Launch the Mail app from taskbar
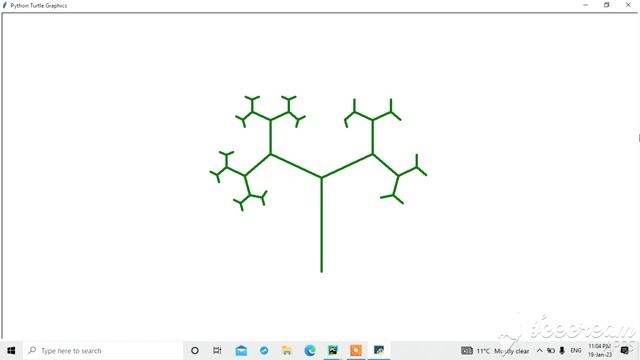 (241, 351)
